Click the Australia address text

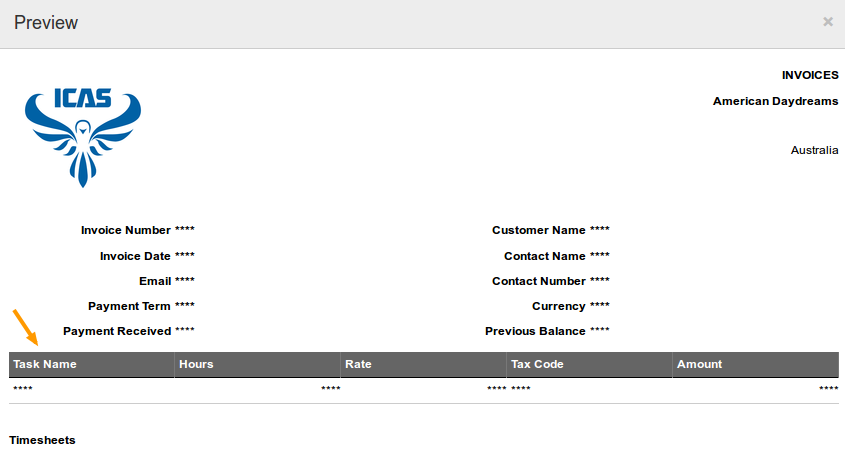814,150
